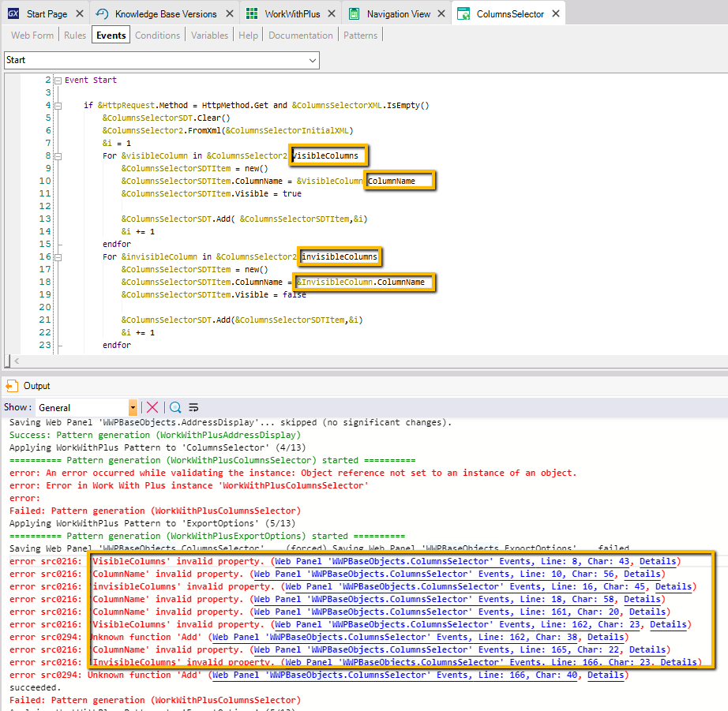Click ColumnName after &VisibleColumn on line 10

pyautogui.click(x=392, y=181)
